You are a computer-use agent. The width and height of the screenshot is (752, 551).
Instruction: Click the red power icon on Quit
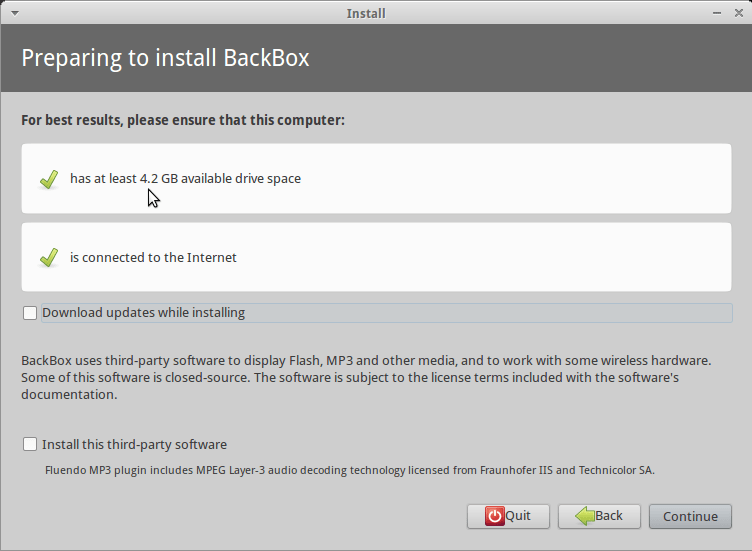pyautogui.click(x=494, y=516)
